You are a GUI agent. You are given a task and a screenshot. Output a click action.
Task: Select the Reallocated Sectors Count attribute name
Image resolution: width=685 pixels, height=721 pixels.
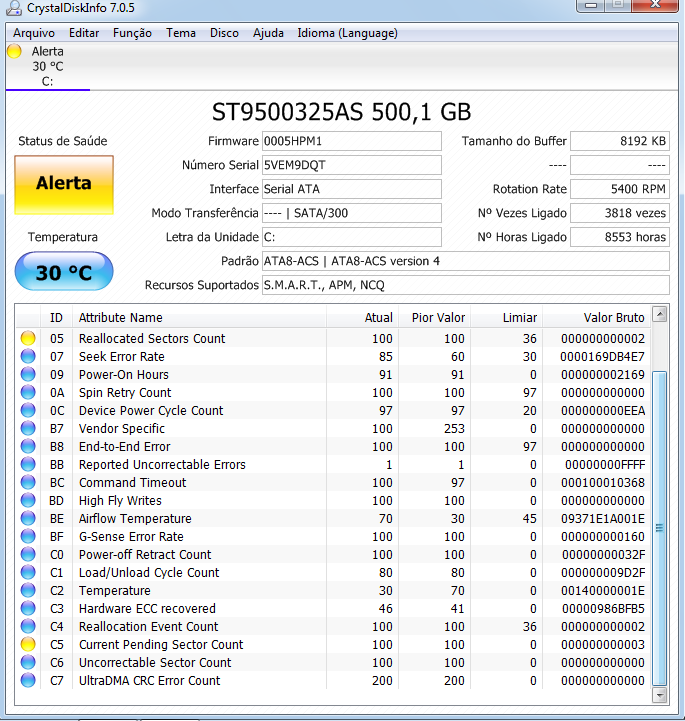click(x=152, y=338)
